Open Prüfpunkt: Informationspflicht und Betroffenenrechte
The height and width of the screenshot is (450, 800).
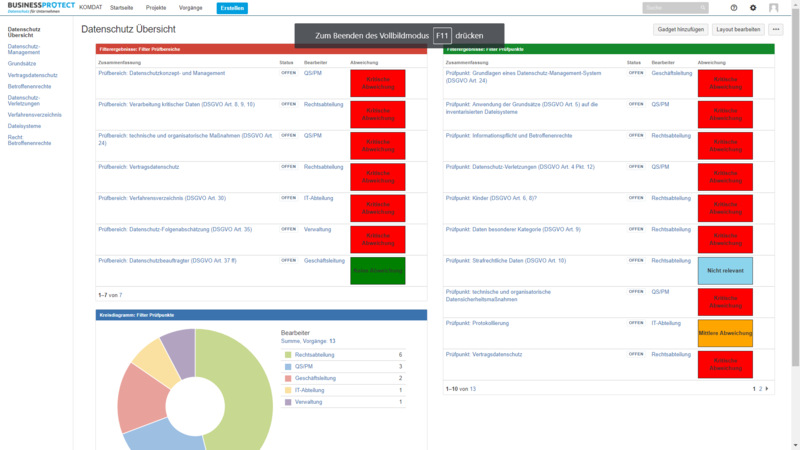tap(509, 136)
